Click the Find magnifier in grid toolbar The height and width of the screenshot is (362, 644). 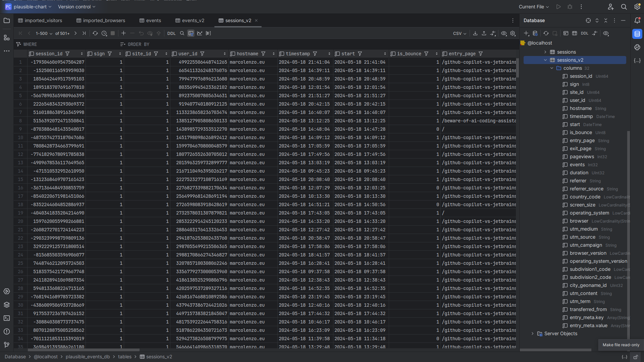(182, 34)
